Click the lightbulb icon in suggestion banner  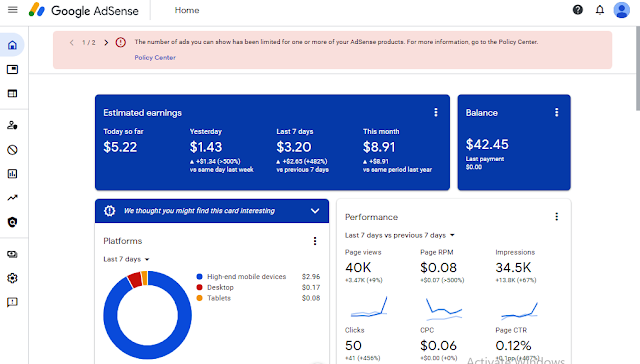(x=109, y=211)
